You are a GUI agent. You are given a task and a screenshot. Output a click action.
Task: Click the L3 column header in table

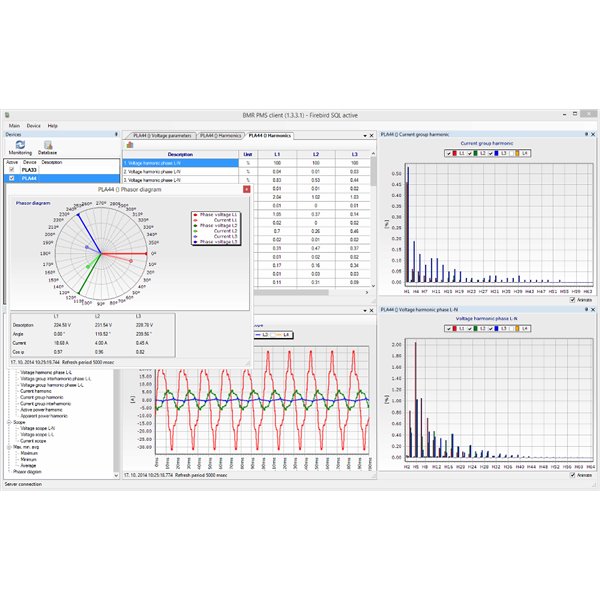pos(353,154)
